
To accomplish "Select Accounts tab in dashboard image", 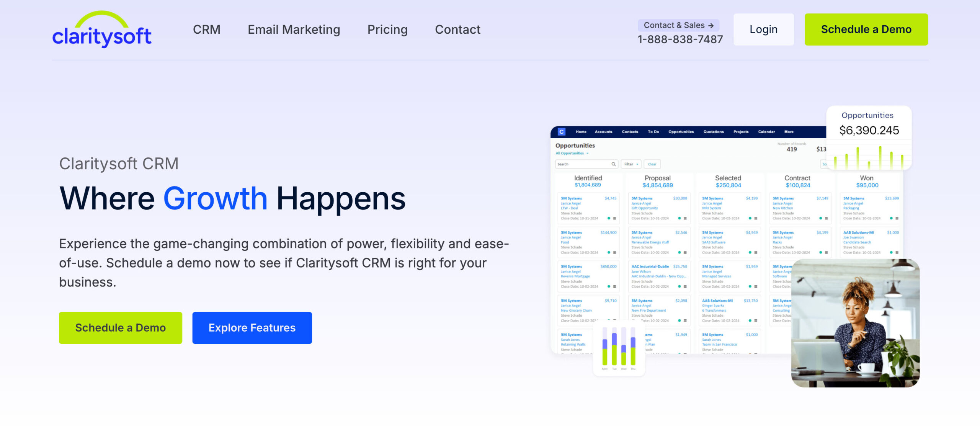I will (603, 132).
